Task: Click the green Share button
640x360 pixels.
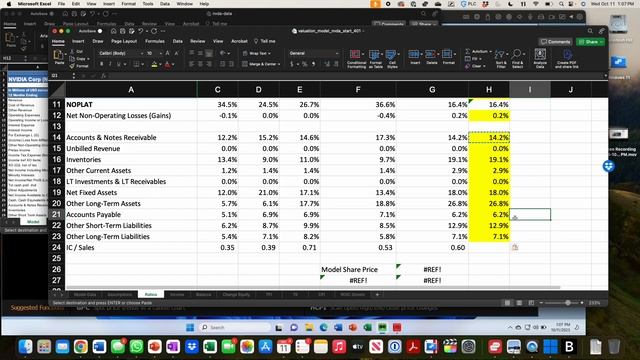Action: (591, 42)
